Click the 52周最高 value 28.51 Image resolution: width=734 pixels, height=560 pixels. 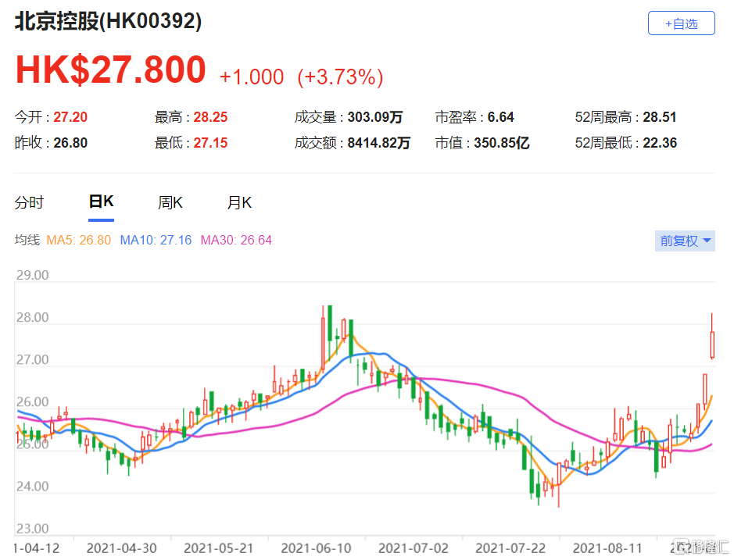pos(660,117)
